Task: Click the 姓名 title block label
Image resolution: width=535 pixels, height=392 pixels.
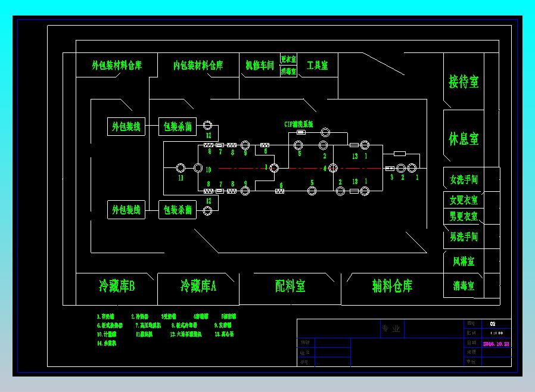Action: [x=305, y=353]
